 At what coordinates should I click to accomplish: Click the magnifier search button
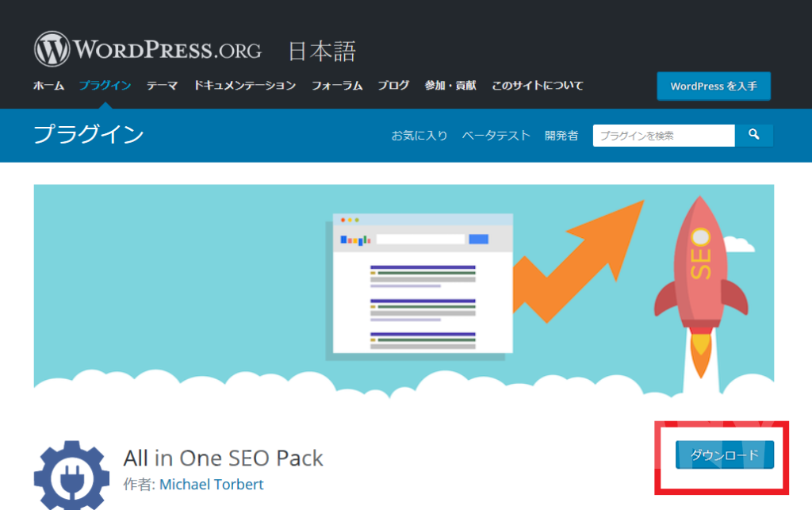754,135
